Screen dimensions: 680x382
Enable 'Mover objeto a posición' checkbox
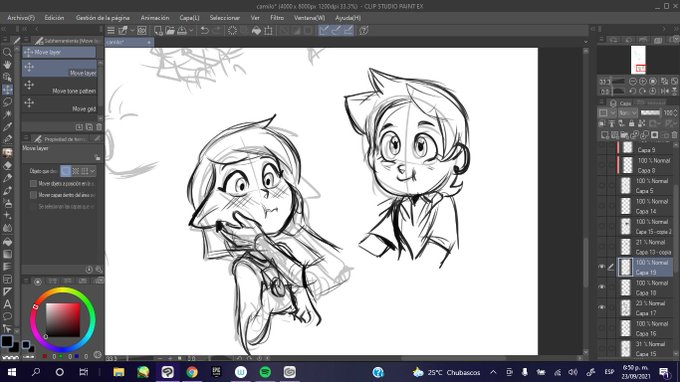tap(33, 184)
